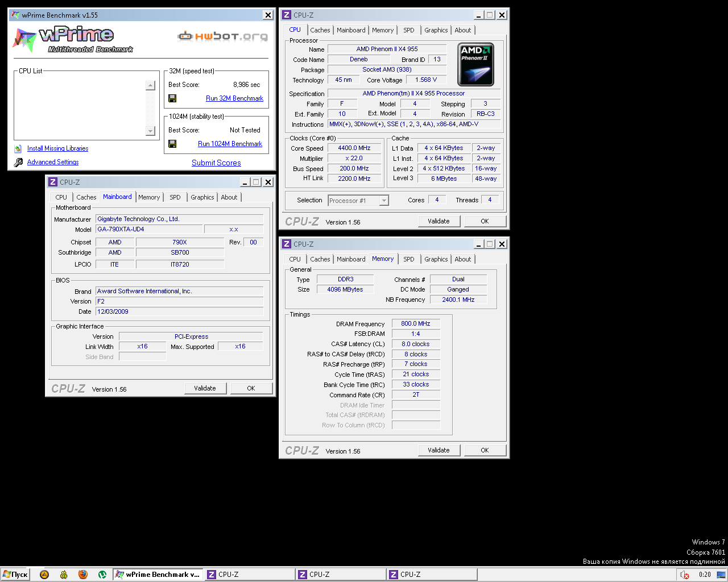This screenshot has width=728, height=582.
Task: Click the motherboard model GA-790XTA-UD4
Action: 149,229
